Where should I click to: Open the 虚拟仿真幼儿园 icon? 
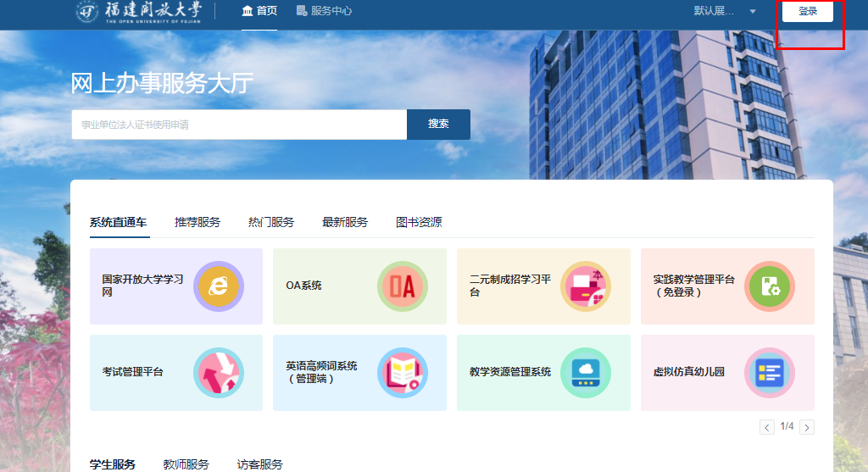click(770, 373)
